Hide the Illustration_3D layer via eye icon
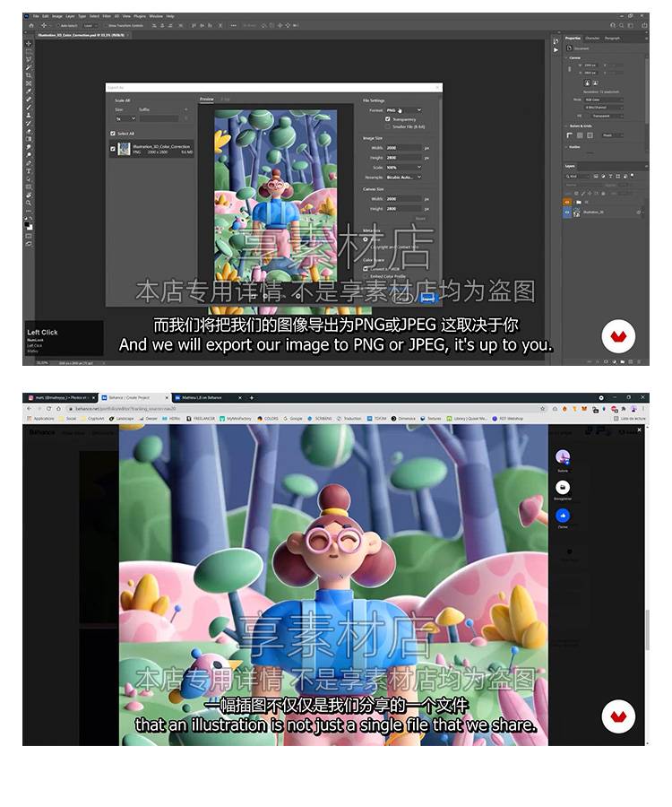The width and height of the screenshot is (672, 807). [568, 212]
